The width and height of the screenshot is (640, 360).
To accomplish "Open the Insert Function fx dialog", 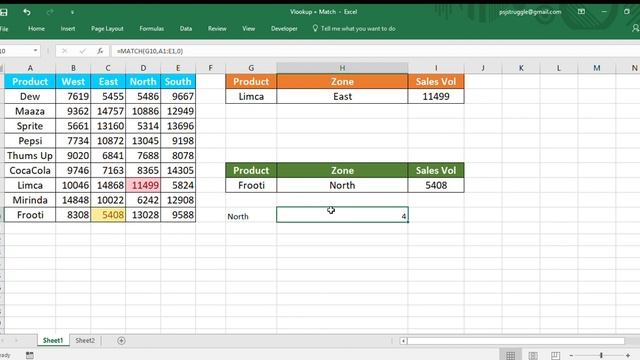I will (x=100, y=51).
